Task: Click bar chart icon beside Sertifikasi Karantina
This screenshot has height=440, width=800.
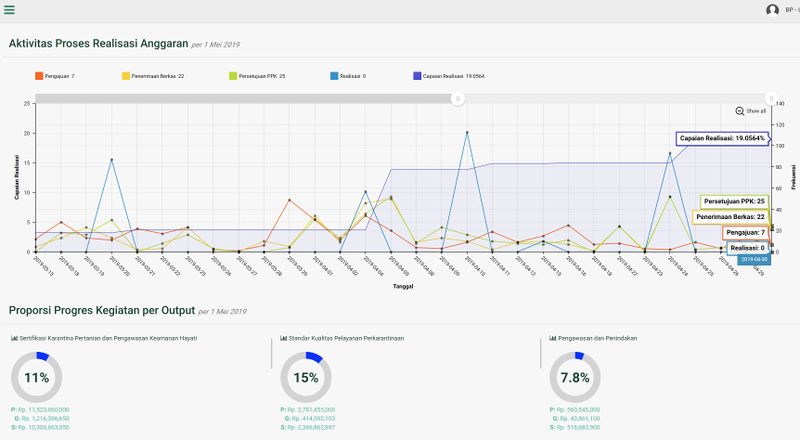Action: click(x=14, y=338)
